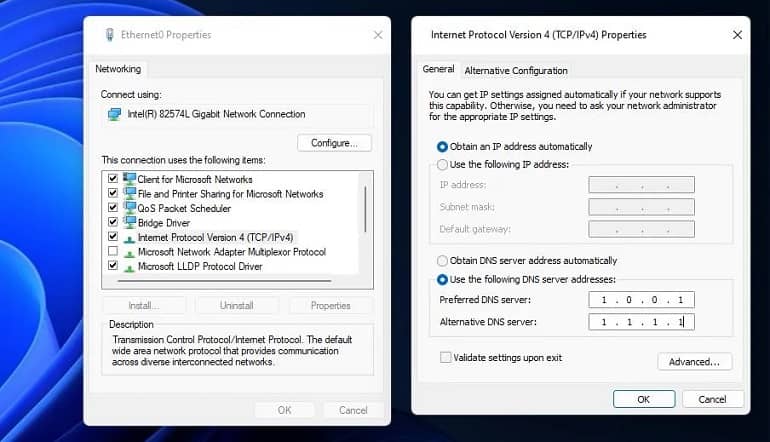Click the Default gateway input field
770x442 pixels.
click(641, 229)
